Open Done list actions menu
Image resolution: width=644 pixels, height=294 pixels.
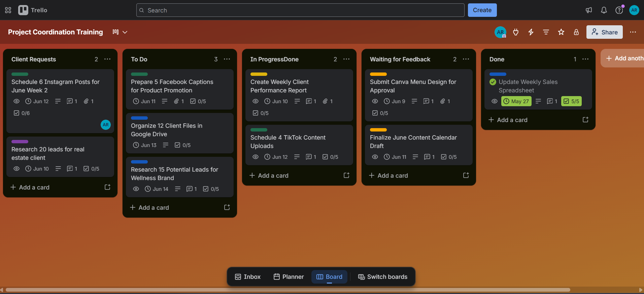point(585,59)
